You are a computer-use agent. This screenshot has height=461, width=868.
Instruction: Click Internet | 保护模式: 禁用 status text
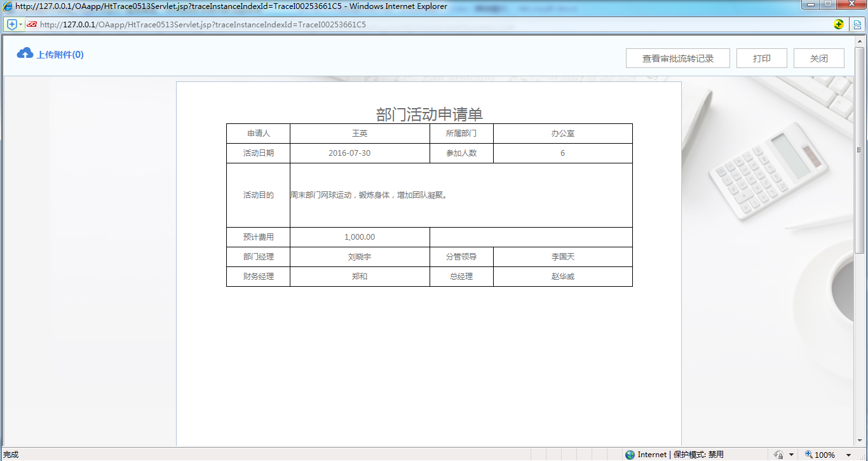[x=681, y=455]
